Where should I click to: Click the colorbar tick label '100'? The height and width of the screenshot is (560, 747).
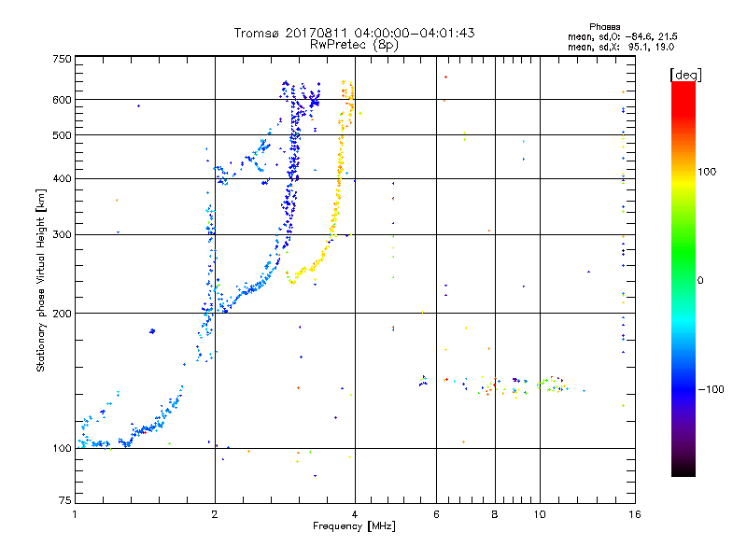click(x=707, y=172)
